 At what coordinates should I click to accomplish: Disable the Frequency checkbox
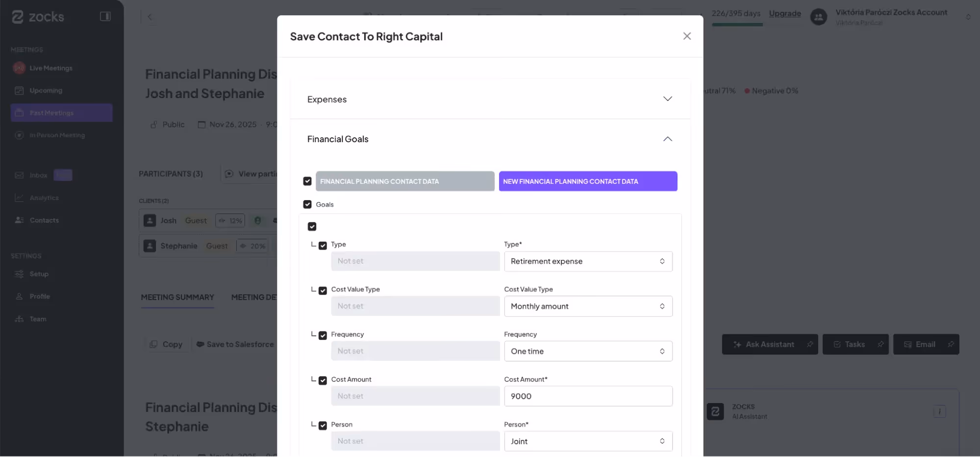(x=323, y=335)
